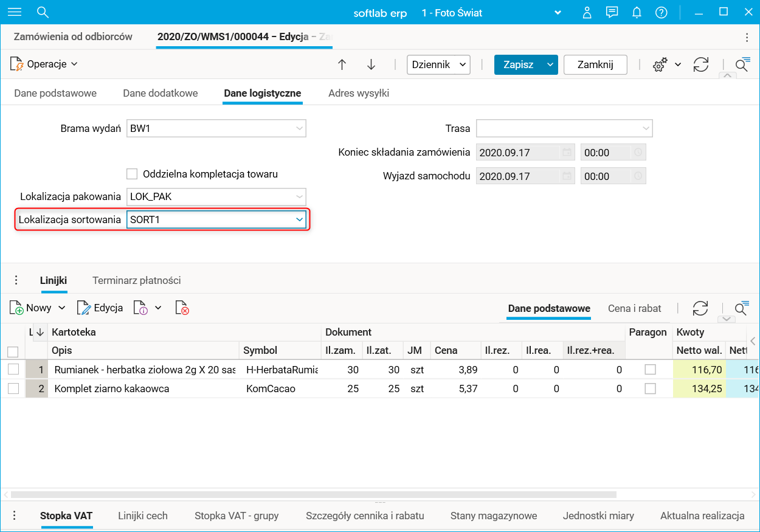
Task: Open the hamburger main menu
Action: 14,12
